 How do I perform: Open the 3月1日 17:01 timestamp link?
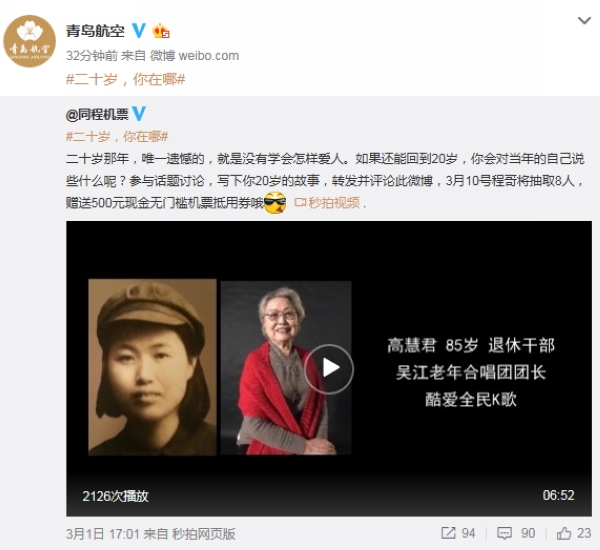103,534
